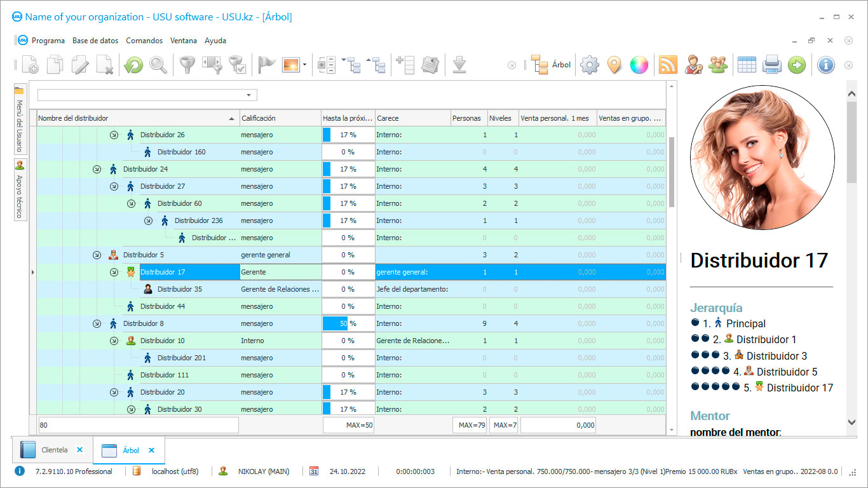Collapse the Distribuidor 27 tree node

[114, 186]
